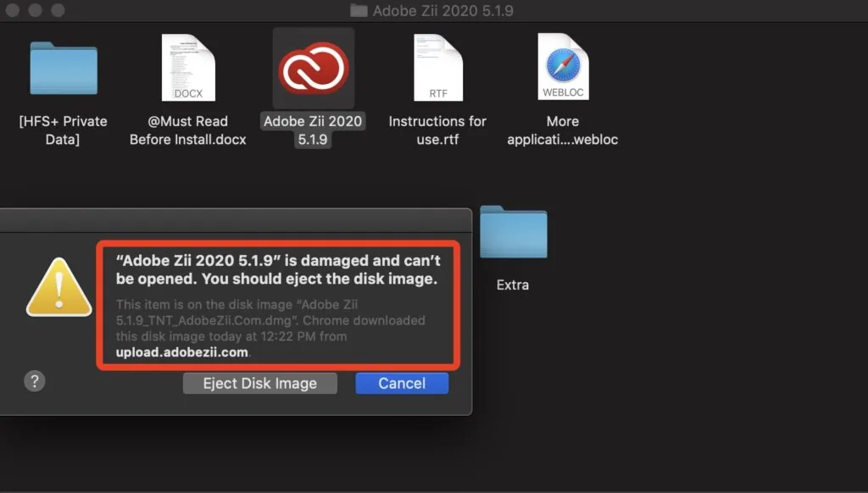868x493 pixels.
Task: Select the Extra folder icon
Action: click(x=513, y=232)
